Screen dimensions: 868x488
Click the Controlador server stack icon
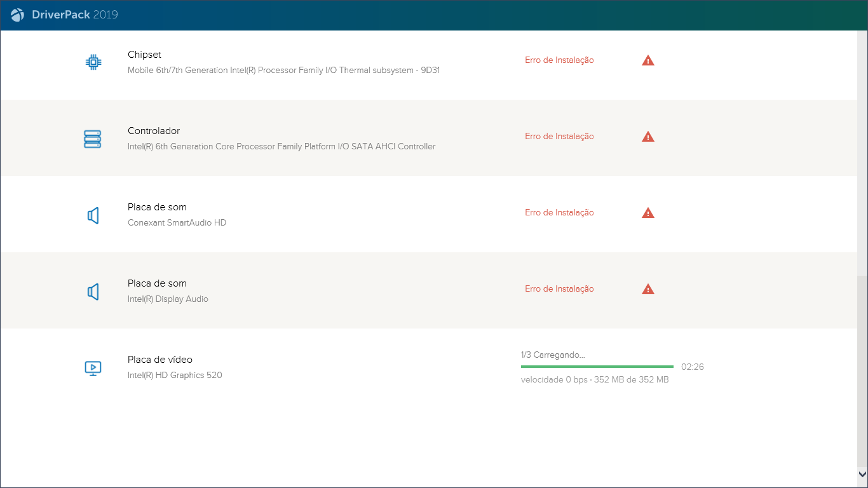pos(93,139)
